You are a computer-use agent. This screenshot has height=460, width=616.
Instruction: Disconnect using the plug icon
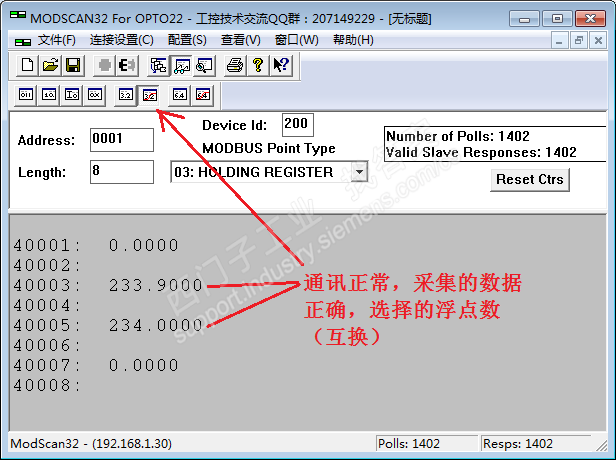pos(127,65)
